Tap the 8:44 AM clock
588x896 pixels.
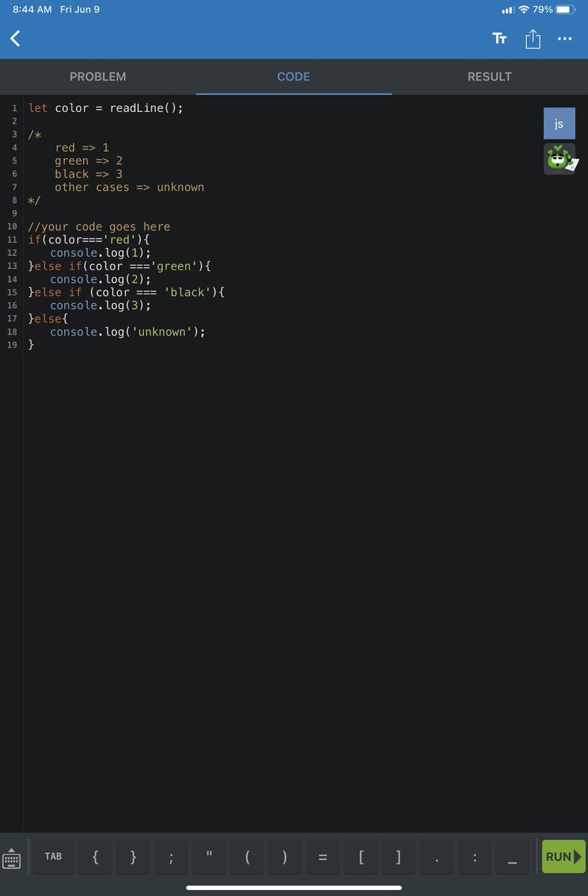coord(32,10)
